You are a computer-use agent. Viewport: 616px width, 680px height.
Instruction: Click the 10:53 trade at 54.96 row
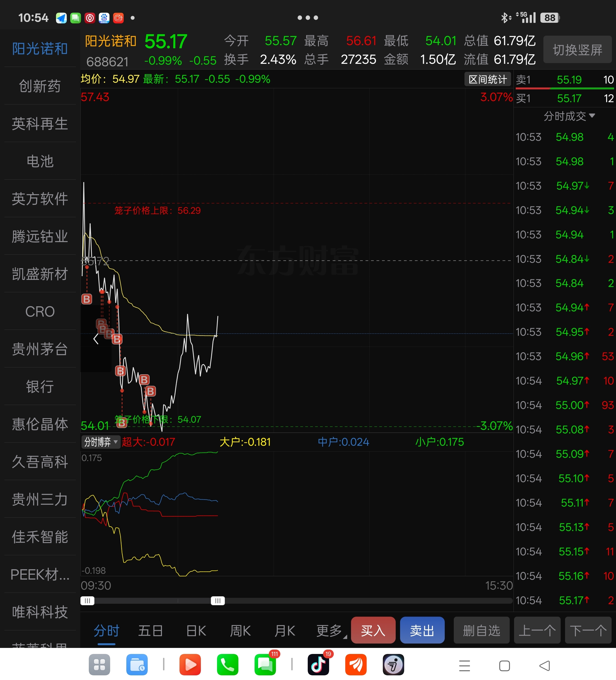tap(565, 356)
